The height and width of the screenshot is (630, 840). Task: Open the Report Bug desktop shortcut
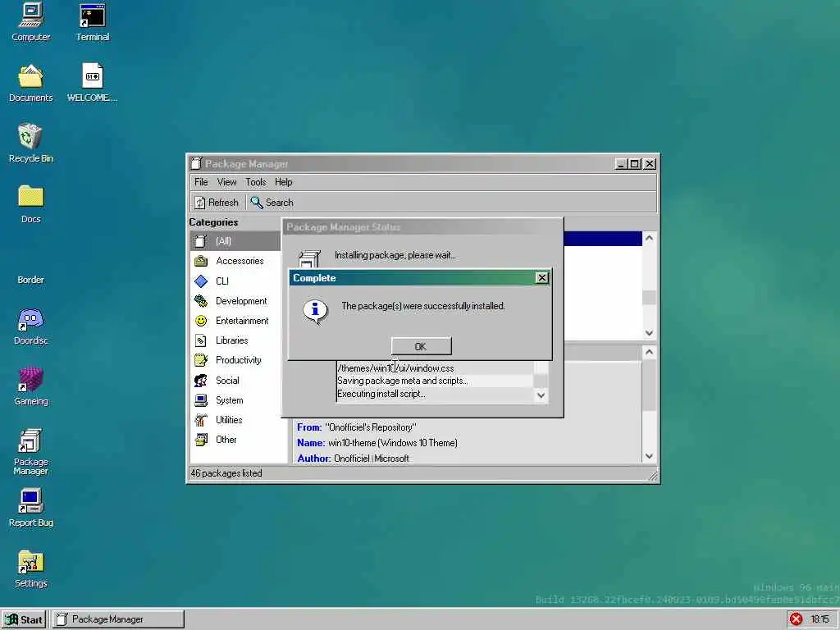coord(31,508)
